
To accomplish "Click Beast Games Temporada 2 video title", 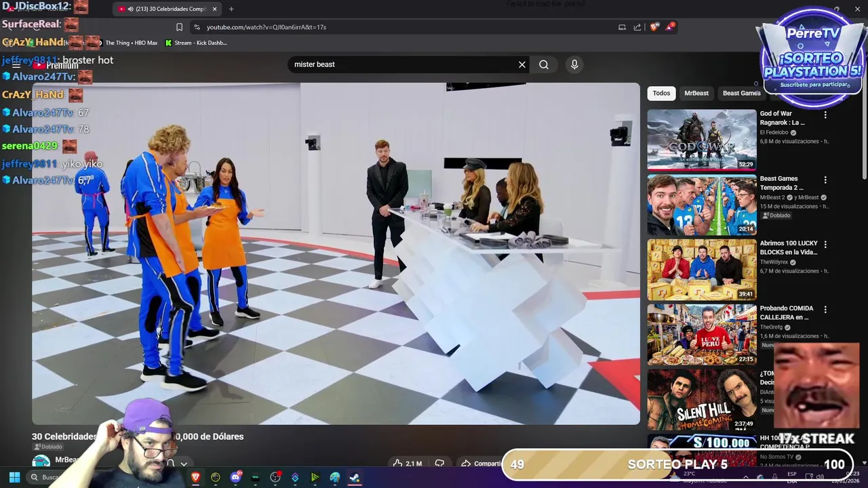I will pyautogui.click(x=782, y=183).
